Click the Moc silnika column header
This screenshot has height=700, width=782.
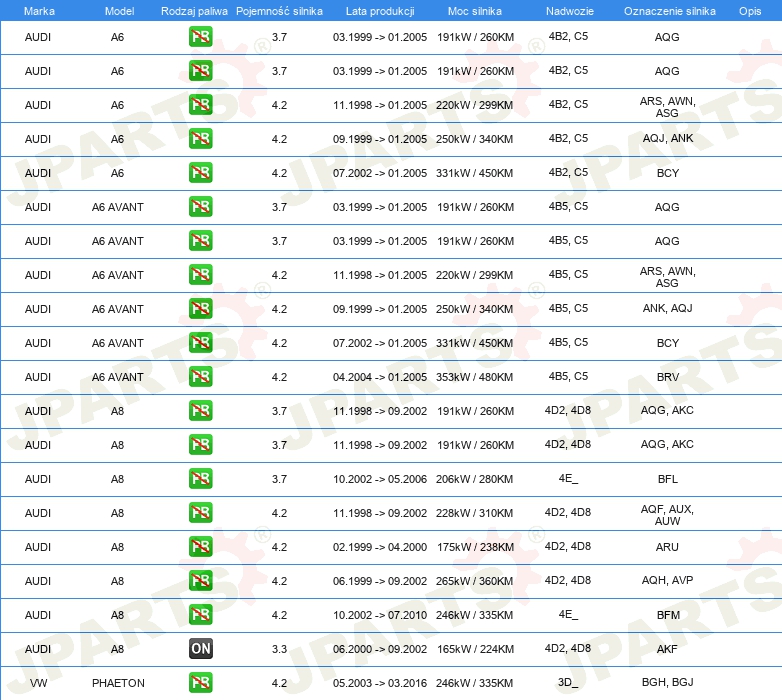pyautogui.click(x=474, y=10)
